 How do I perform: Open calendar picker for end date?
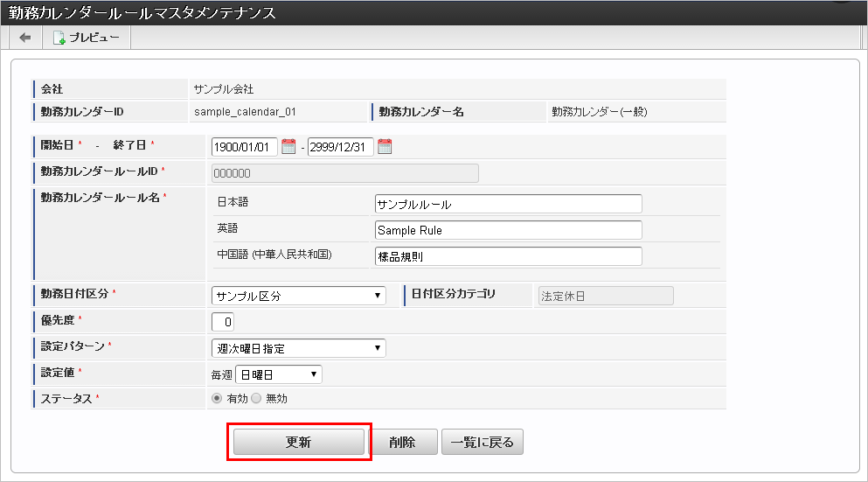coord(385,147)
